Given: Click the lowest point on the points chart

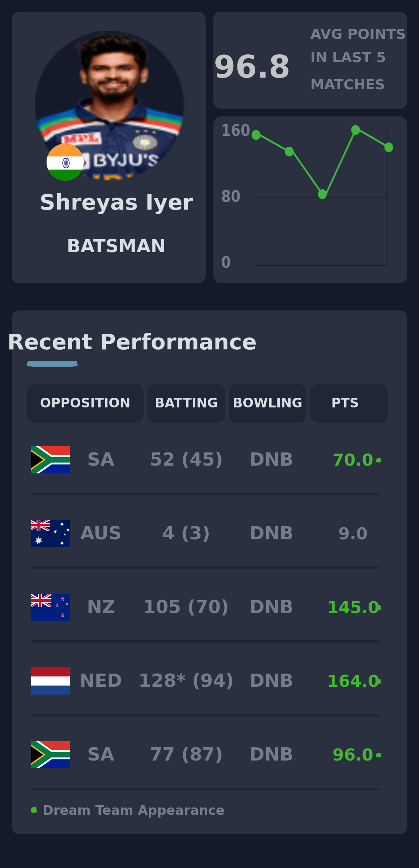Looking at the screenshot, I should [x=322, y=194].
